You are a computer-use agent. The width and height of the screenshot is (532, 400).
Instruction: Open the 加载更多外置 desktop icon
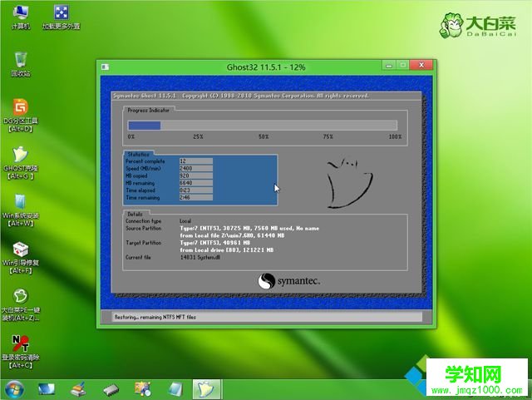point(61,17)
